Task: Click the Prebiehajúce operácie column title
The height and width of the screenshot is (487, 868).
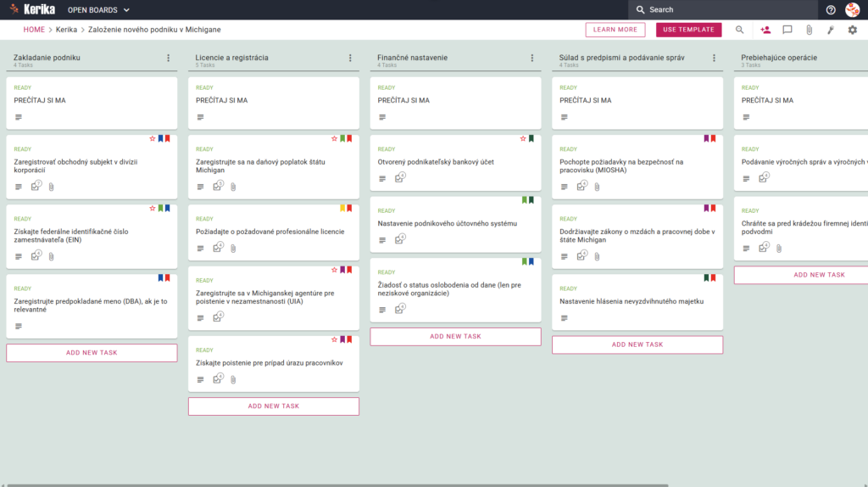Action: pyautogui.click(x=779, y=58)
